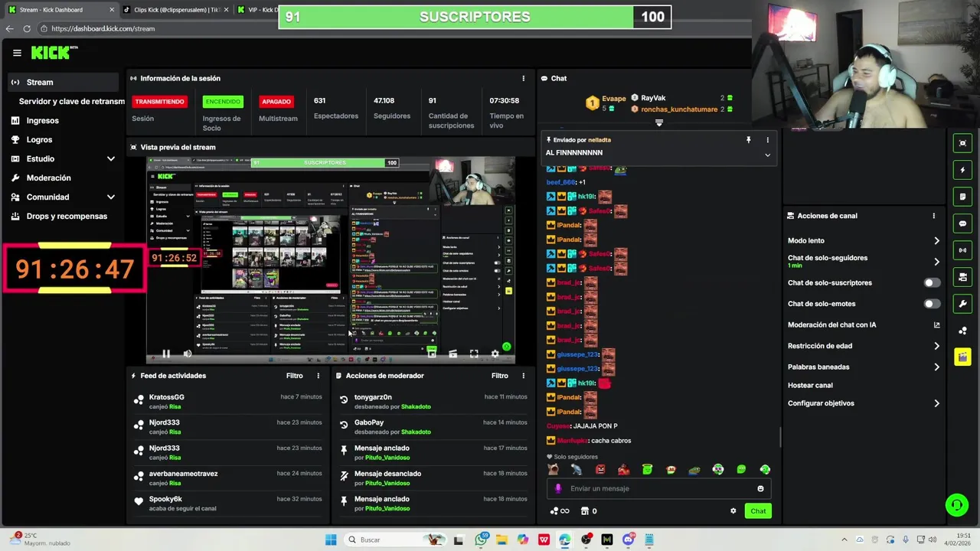This screenshot has height=551, width=980.
Task: Insert the red angry face quick emote
Action: [600, 469]
